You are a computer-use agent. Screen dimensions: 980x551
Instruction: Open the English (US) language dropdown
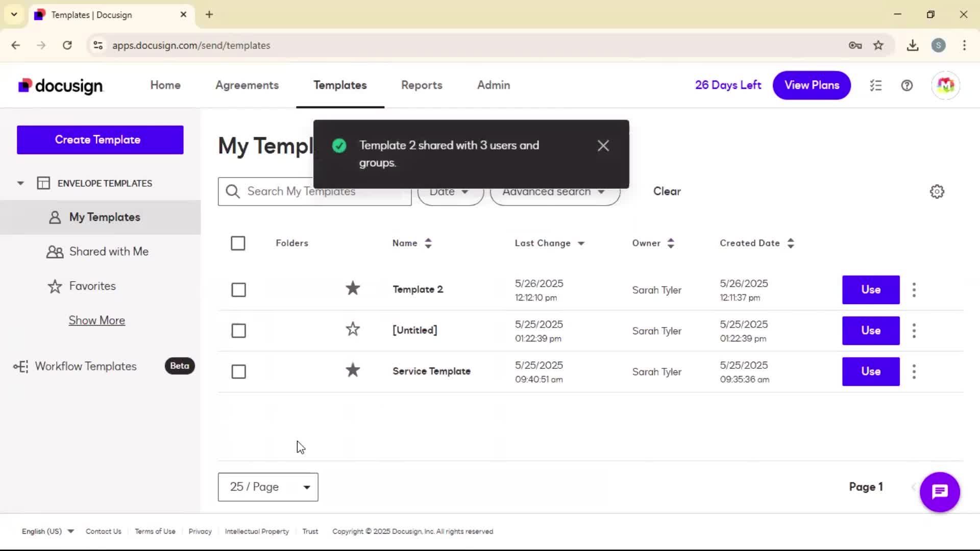tap(47, 531)
